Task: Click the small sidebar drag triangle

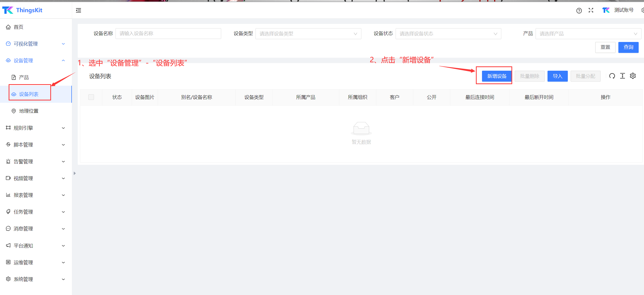Action: click(75, 173)
